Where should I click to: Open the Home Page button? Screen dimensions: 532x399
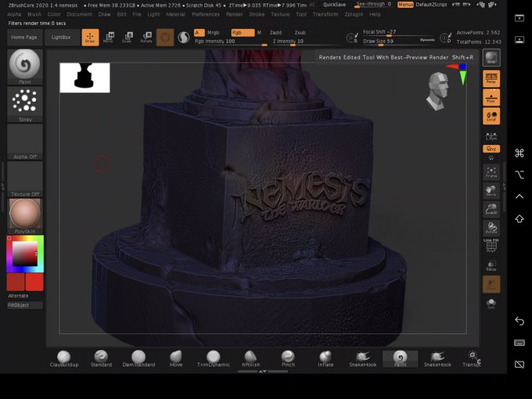click(x=24, y=38)
